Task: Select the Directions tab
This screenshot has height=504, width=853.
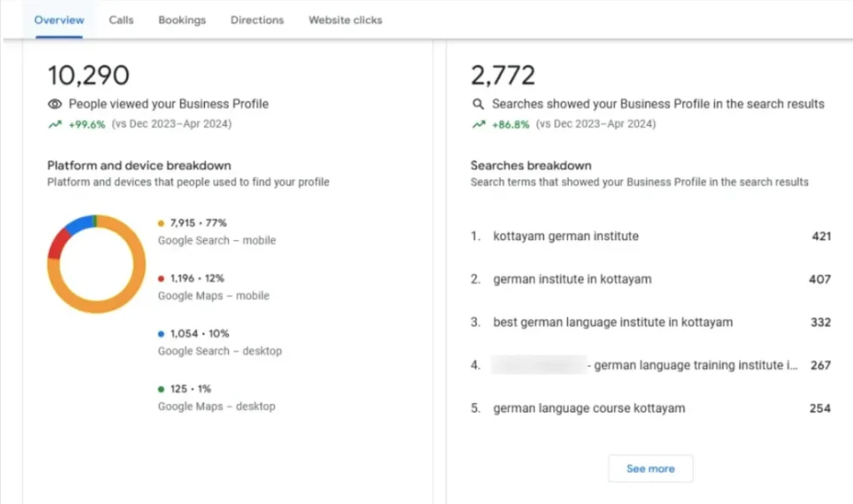Action: point(257,20)
